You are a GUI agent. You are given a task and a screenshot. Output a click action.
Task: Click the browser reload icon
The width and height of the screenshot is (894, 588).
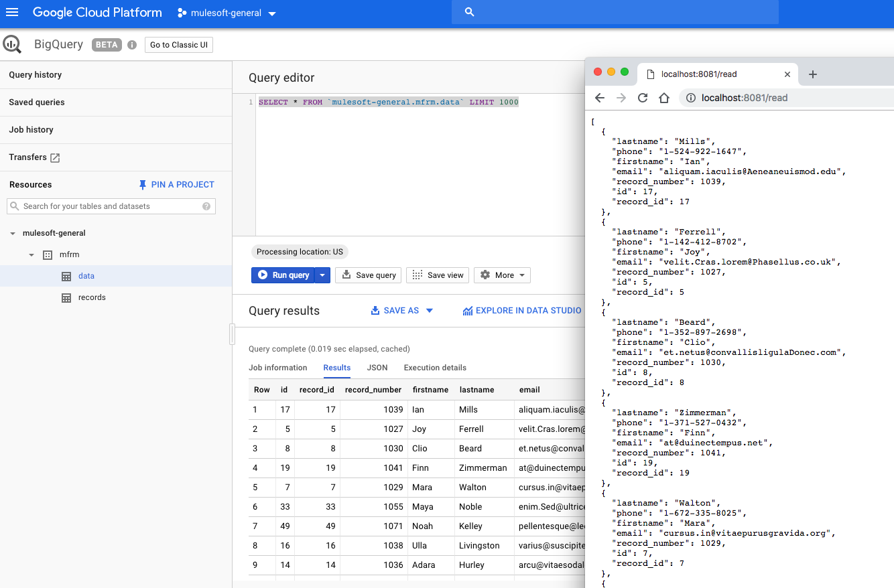coord(642,98)
